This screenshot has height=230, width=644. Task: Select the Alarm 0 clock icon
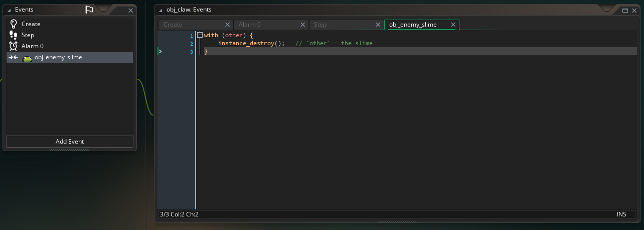pyautogui.click(x=14, y=46)
